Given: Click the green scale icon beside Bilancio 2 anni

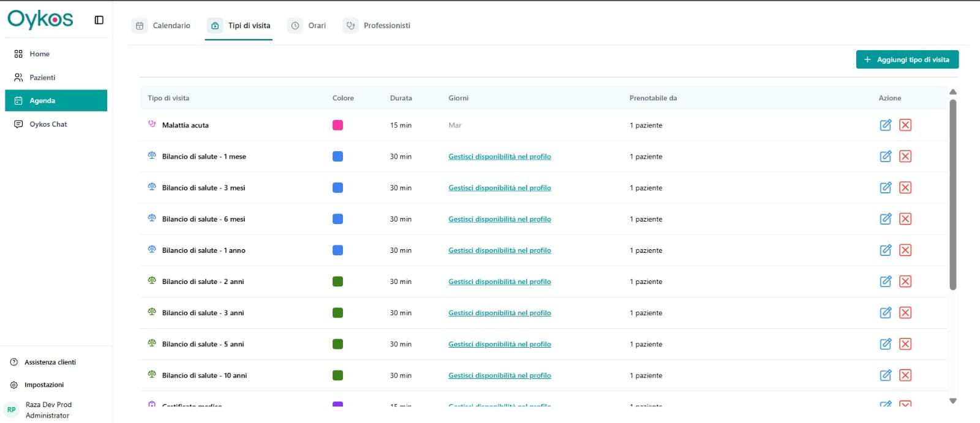Looking at the screenshot, I should [152, 280].
